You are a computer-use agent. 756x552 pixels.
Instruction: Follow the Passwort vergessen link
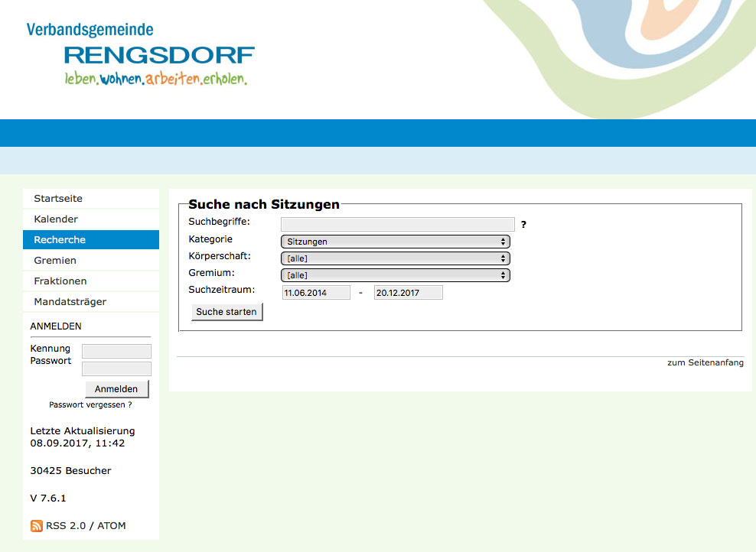pyautogui.click(x=90, y=405)
